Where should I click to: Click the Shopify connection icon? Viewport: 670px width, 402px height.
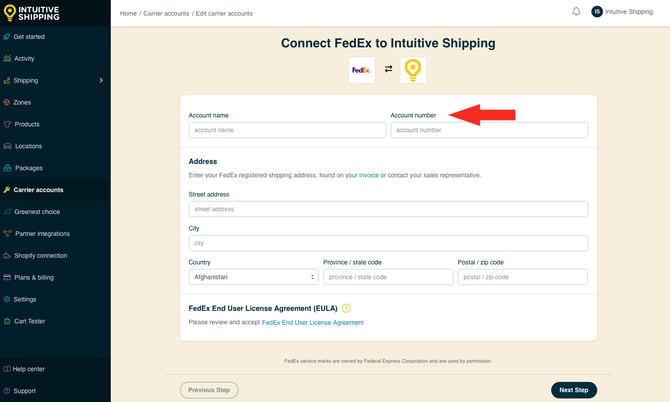tap(7, 255)
